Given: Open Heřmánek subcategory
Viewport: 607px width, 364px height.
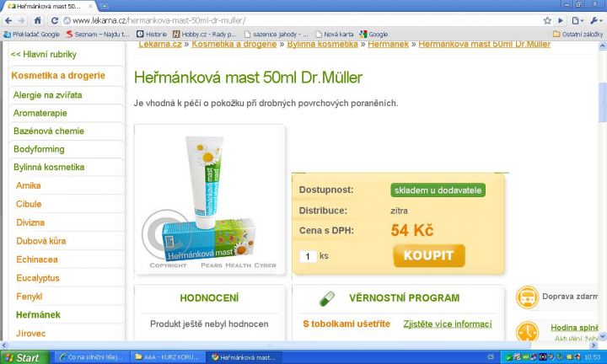Looking at the screenshot, I should 38,315.
